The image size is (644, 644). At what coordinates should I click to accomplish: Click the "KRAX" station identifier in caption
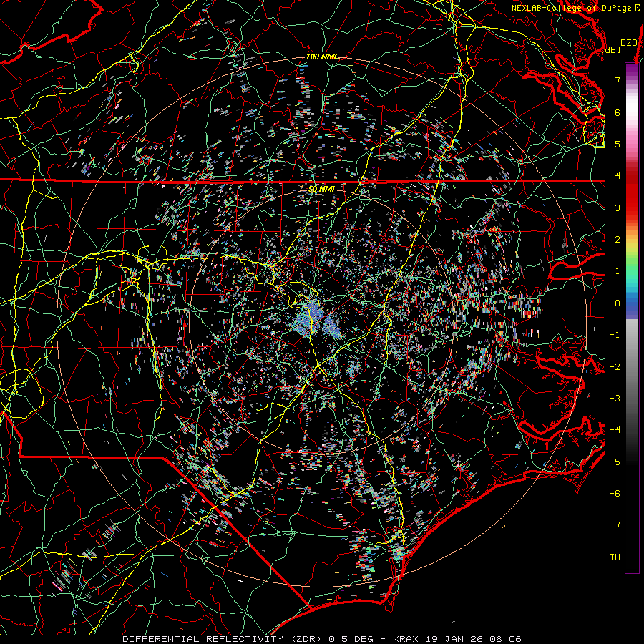pos(406,639)
